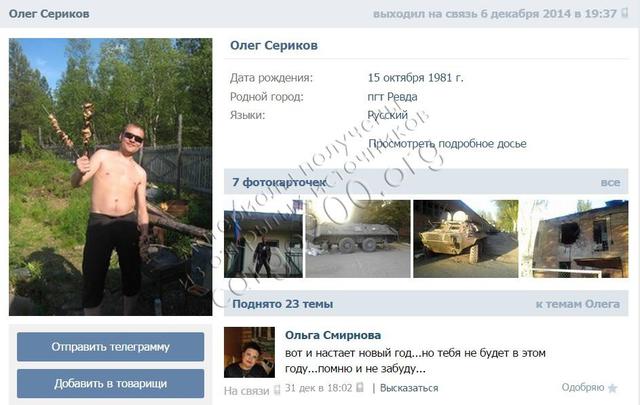640x405 pixels.
Task: Click the Ольга Смирнова name link
Action: point(333,335)
